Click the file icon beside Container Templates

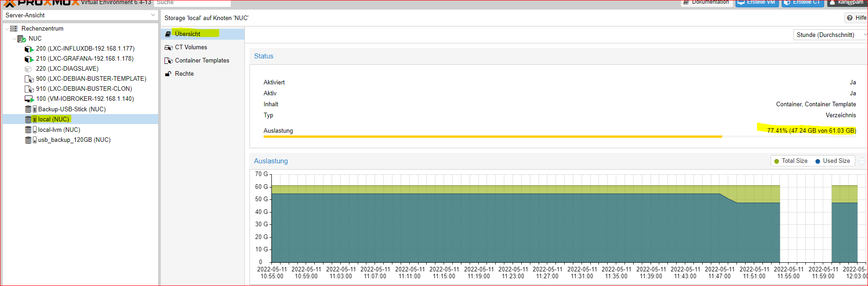click(168, 60)
